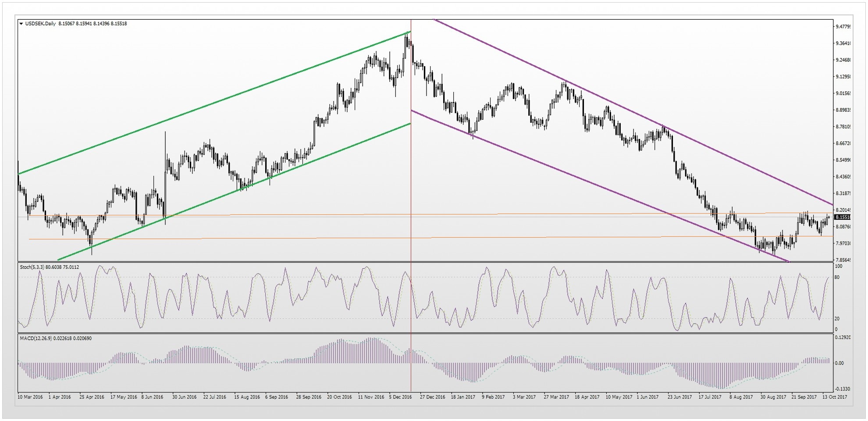The height and width of the screenshot is (421, 868).
Task: Click the 8.8983 price scale label
Action: [843, 110]
